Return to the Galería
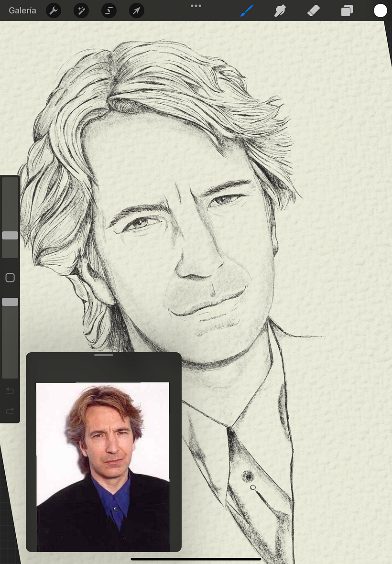This screenshot has width=392, height=564. (22, 11)
